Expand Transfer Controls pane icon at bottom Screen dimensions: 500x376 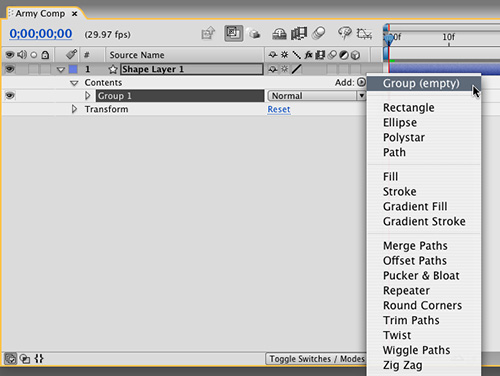coord(25,359)
